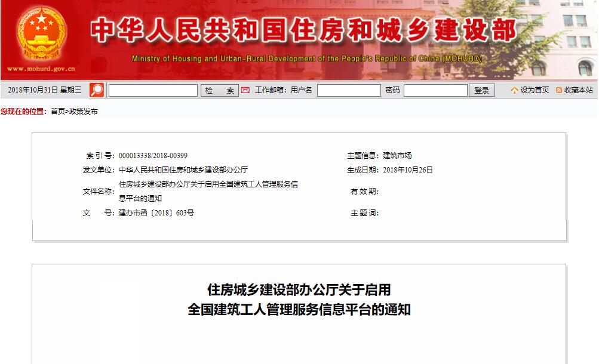
Task: Click the orange icon beside 收藏本站
Action: pyautogui.click(x=558, y=90)
